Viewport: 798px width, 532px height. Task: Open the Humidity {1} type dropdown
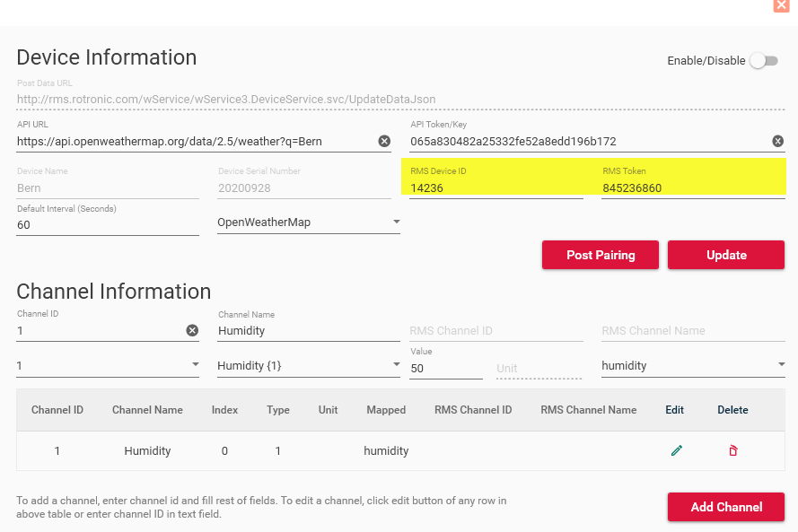point(309,366)
